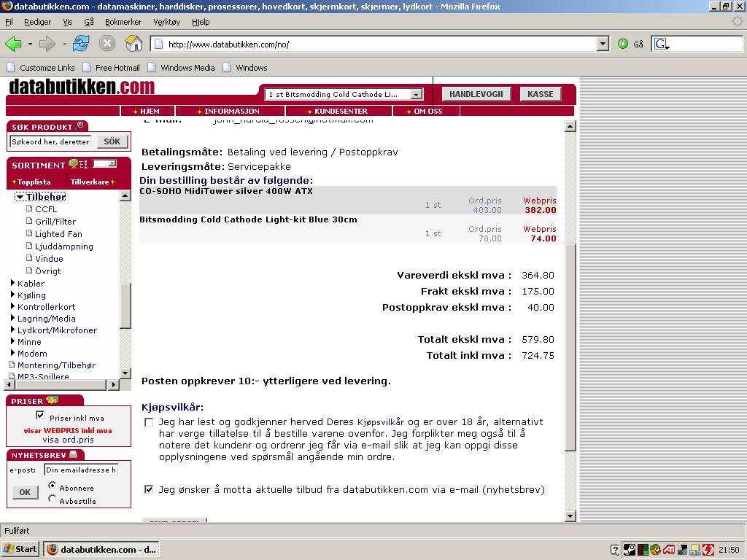Expand the Kontrollerkort category

[x=13, y=306]
